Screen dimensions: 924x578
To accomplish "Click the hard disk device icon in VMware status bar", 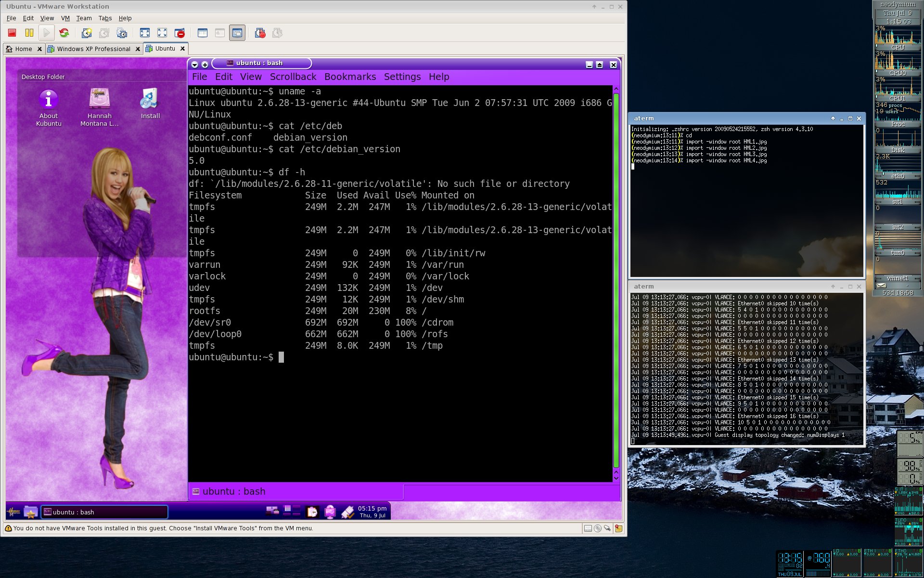I will pyautogui.click(x=588, y=528).
